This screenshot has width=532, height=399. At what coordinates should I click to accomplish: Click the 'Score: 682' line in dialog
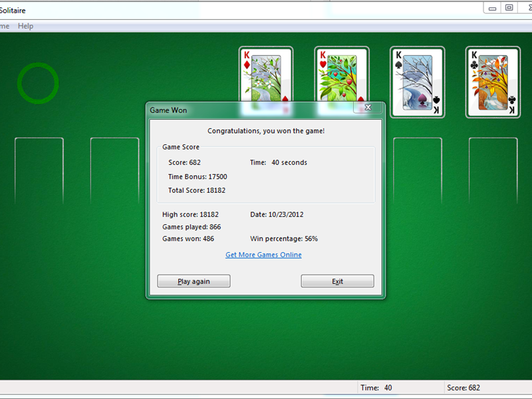pos(184,162)
